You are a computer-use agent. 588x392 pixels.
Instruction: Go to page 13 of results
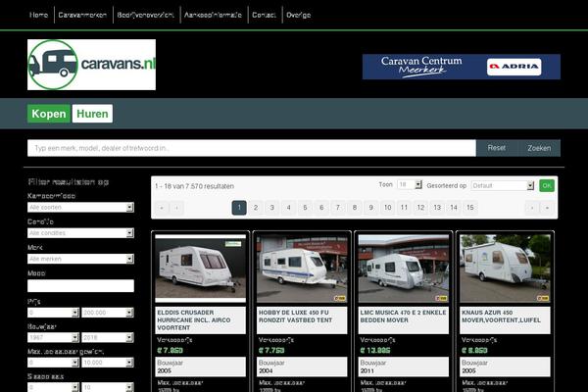point(437,208)
